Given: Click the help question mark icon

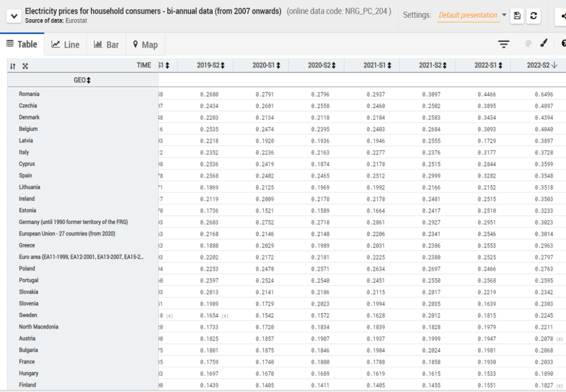Looking at the screenshot, I should (x=563, y=44).
